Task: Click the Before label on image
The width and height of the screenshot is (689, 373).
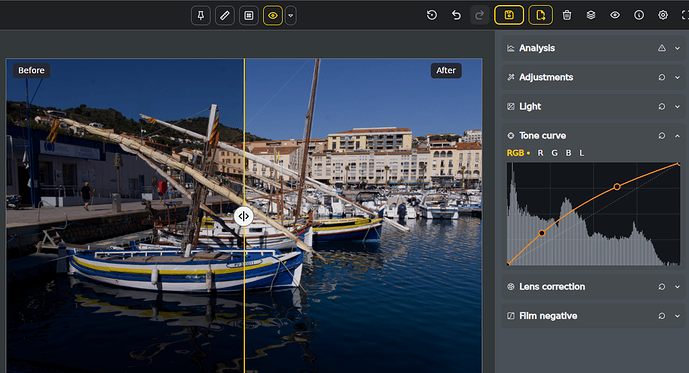Action: (x=31, y=70)
